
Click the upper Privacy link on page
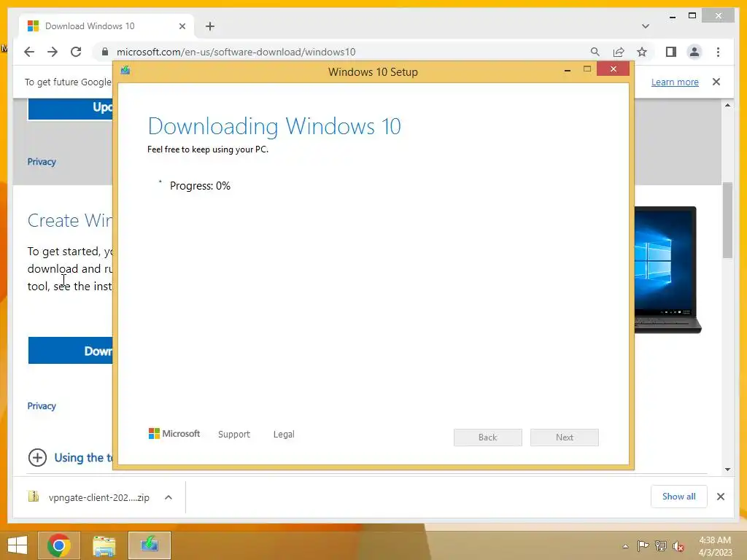click(x=42, y=162)
